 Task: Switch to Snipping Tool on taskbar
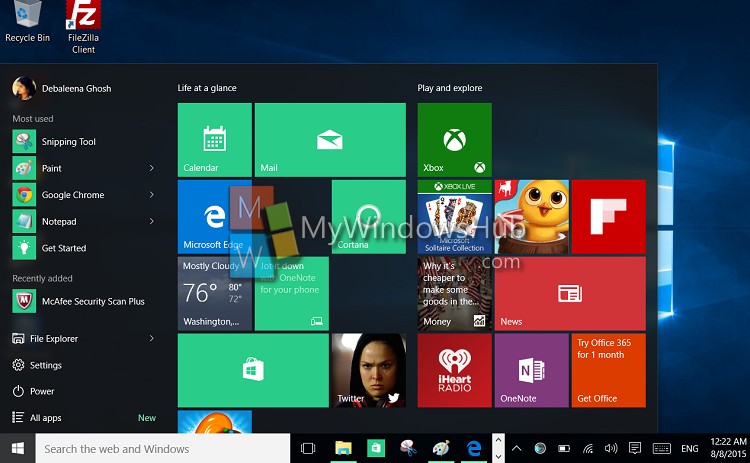[x=408, y=449]
